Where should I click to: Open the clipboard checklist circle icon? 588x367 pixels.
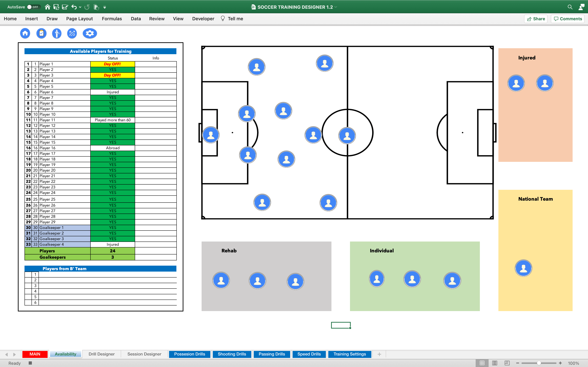(41, 33)
